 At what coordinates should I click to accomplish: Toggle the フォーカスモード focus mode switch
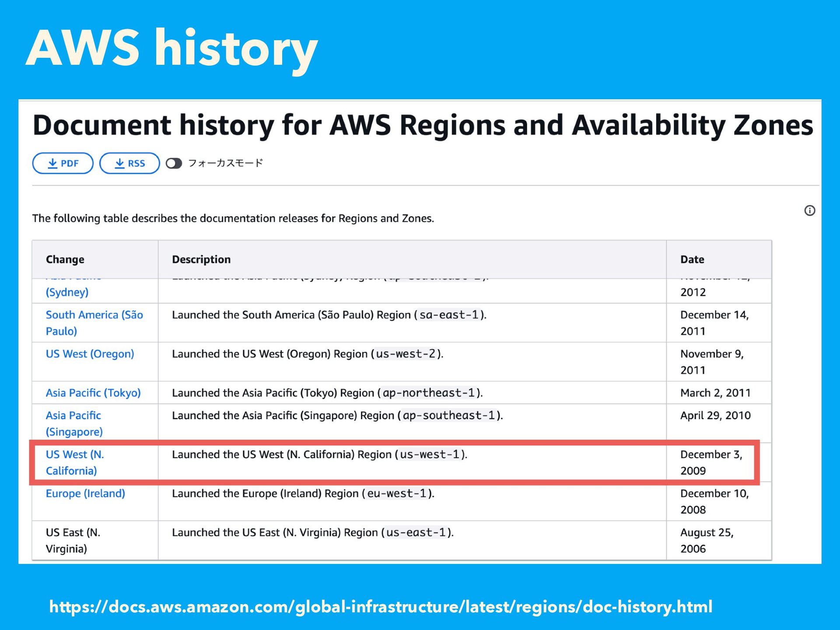click(174, 163)
